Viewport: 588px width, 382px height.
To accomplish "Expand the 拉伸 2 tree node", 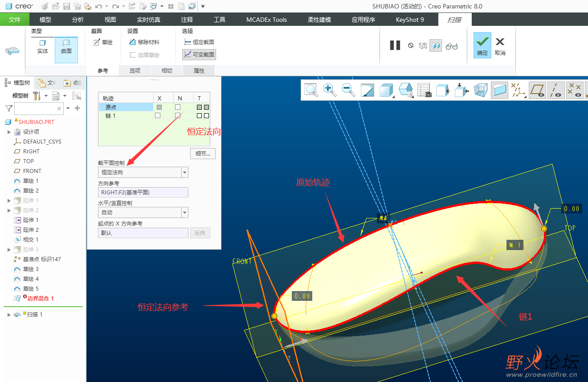I will point(9,210).
